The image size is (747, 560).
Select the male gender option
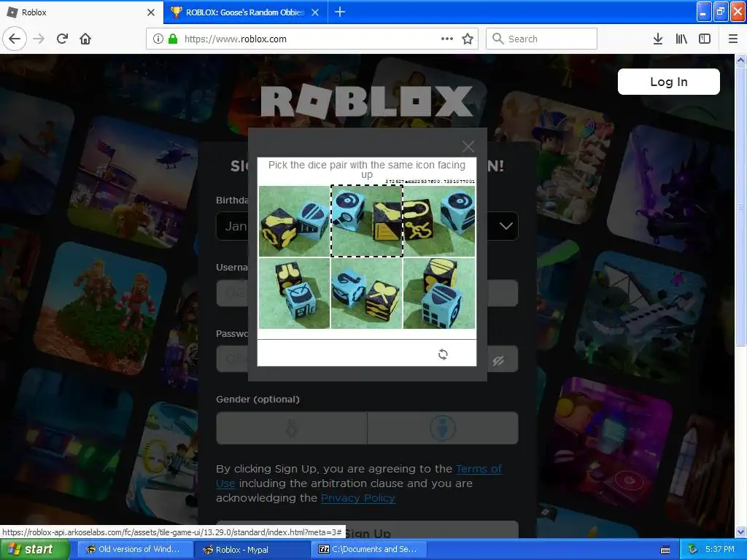[x=443, y=428]
